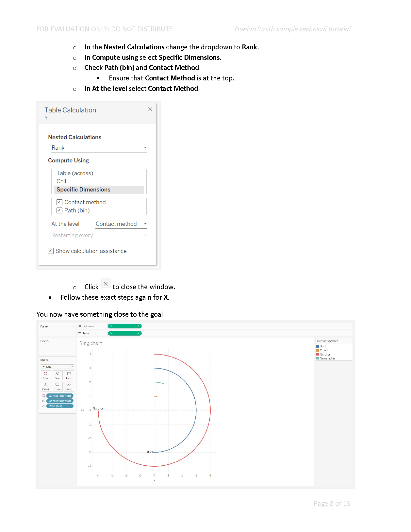Open the Pages shelf dropdown arrow

(x=73, y=326)
